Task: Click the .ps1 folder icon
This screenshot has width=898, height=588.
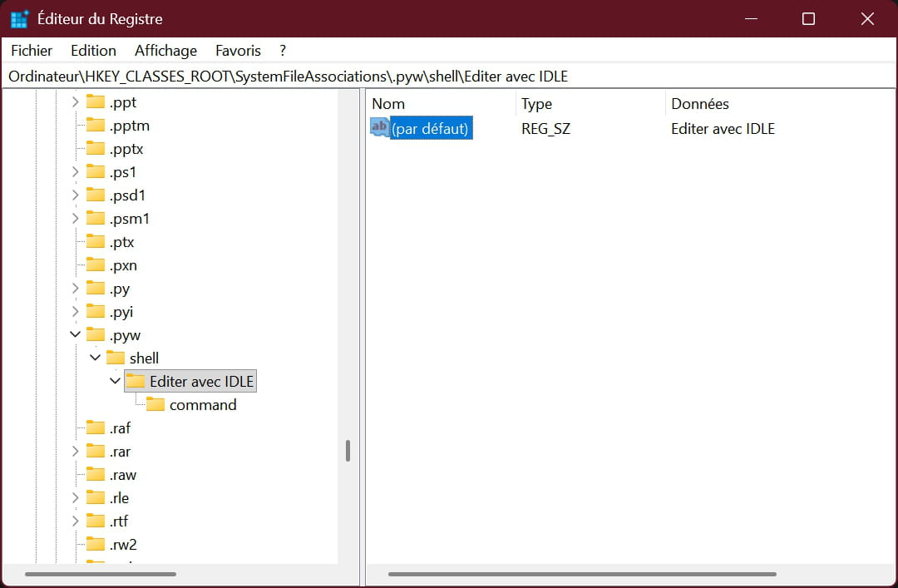Action: 96,172
